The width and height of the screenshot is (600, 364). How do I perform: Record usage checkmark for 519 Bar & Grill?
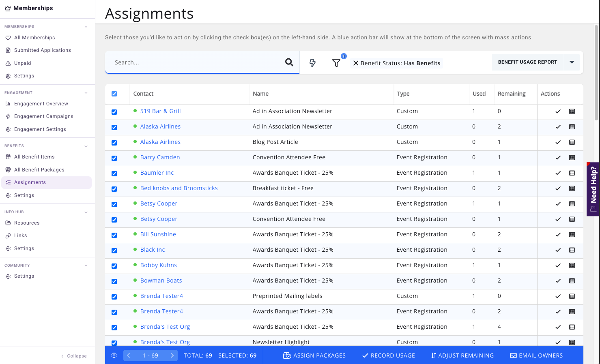point(558,111)
